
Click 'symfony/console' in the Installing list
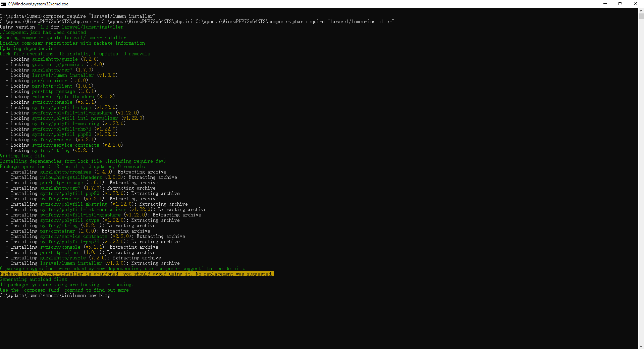pyautogui.click(x=60, y=247)
